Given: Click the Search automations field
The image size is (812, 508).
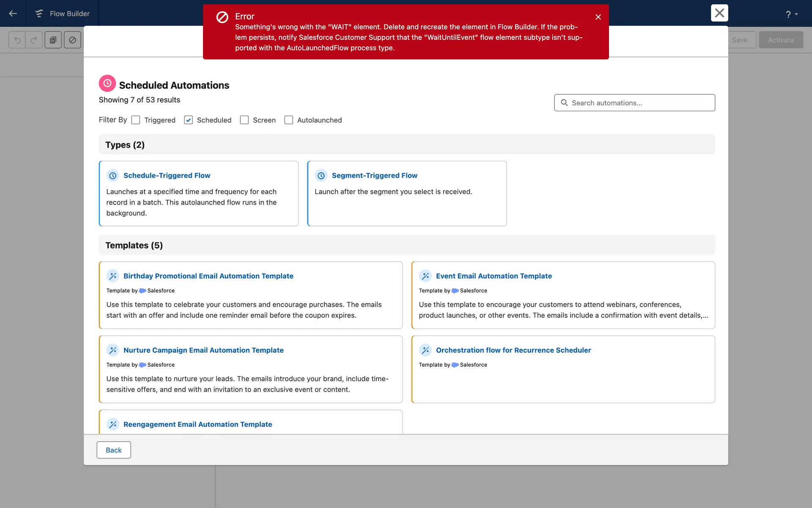Looking at the screenshot, I should (634, 103).
